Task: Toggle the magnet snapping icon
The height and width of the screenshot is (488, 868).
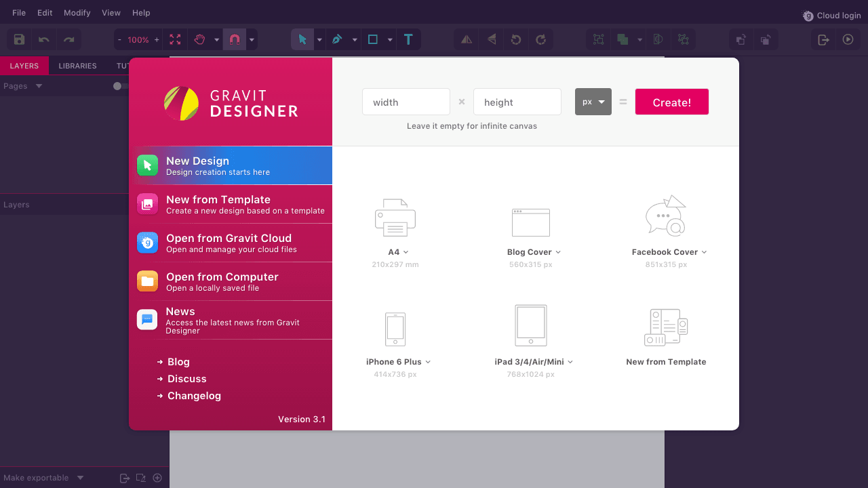Action: pyautogui.click(x=235, y=40)
